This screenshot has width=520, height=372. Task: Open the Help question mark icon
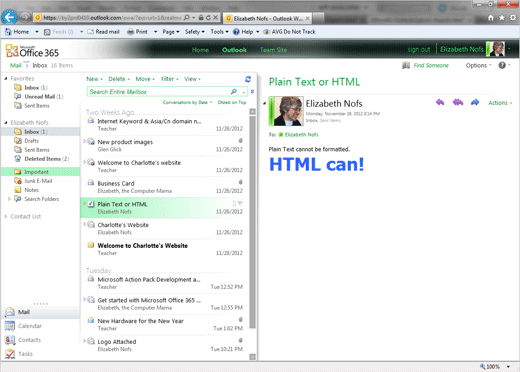[x=502, y=65]
